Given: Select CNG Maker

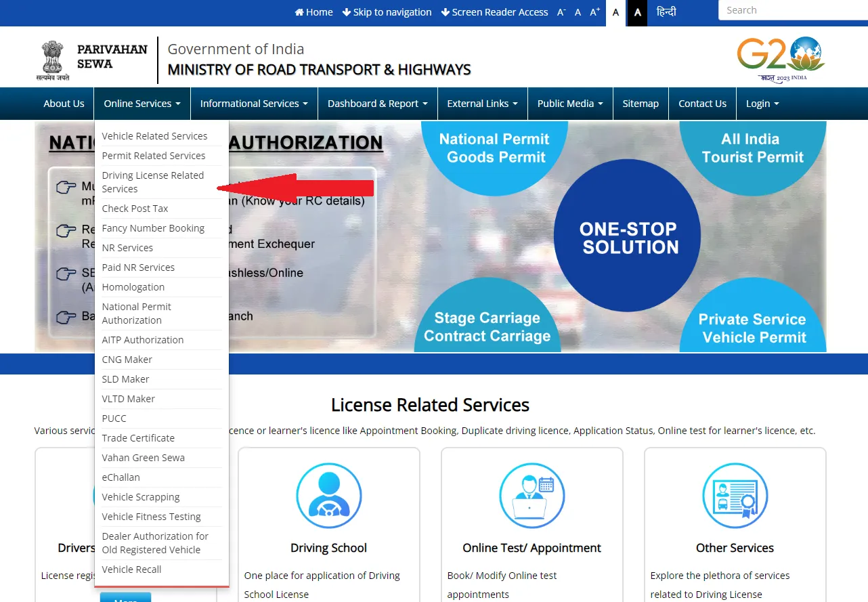Looking at the screenshot, I should pyautogui.click(x=162, y=360).
